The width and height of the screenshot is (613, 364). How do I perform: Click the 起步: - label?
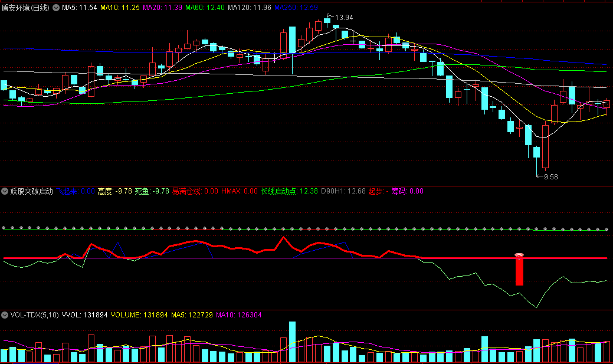tap(378, 191)
